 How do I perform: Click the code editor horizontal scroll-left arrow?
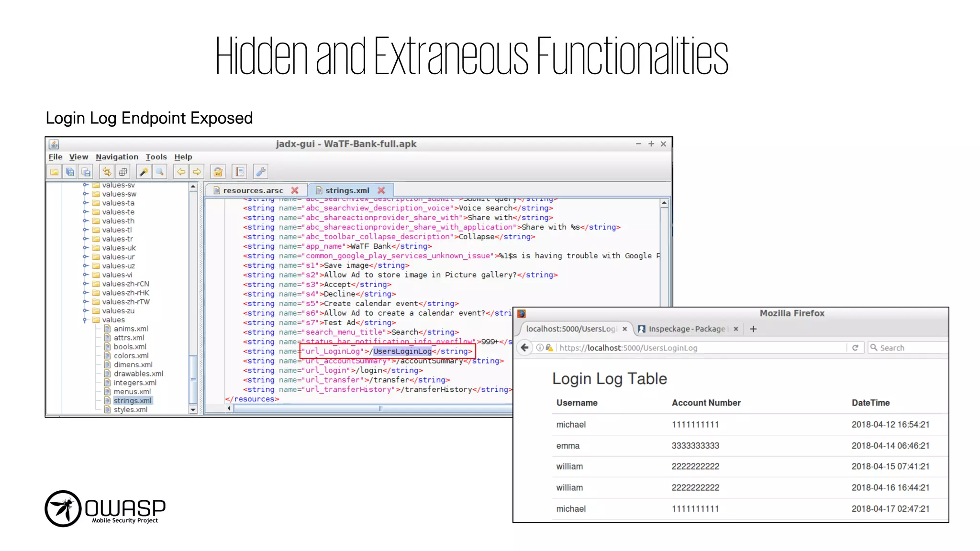(x=229, y=408)
